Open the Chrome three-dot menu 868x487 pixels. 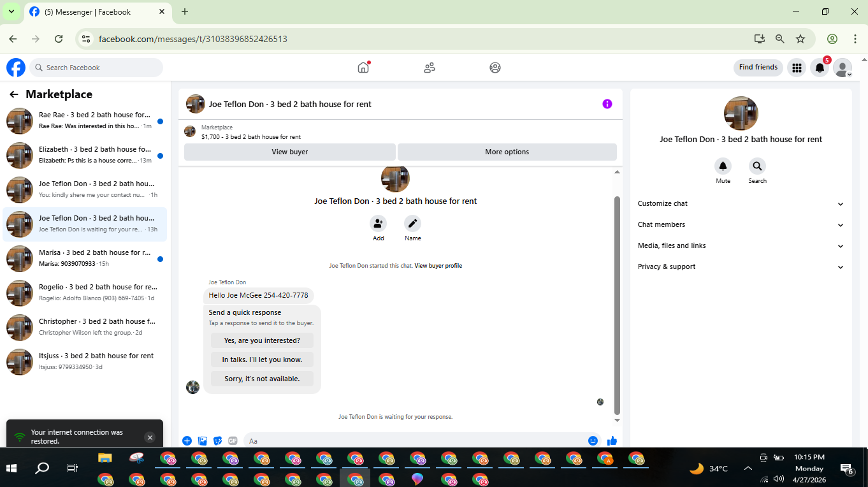pos(855,39)
